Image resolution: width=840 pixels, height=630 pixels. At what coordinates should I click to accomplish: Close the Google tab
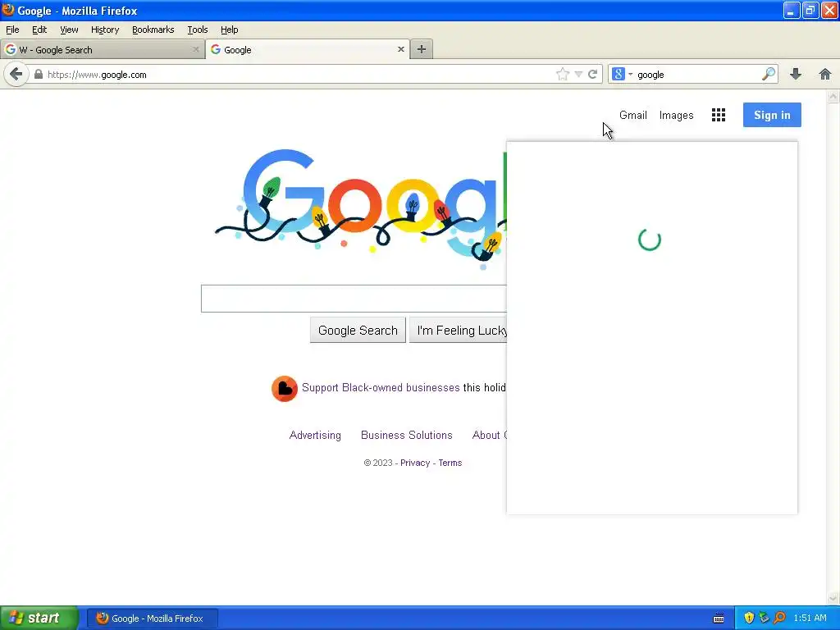coord(400,49)
